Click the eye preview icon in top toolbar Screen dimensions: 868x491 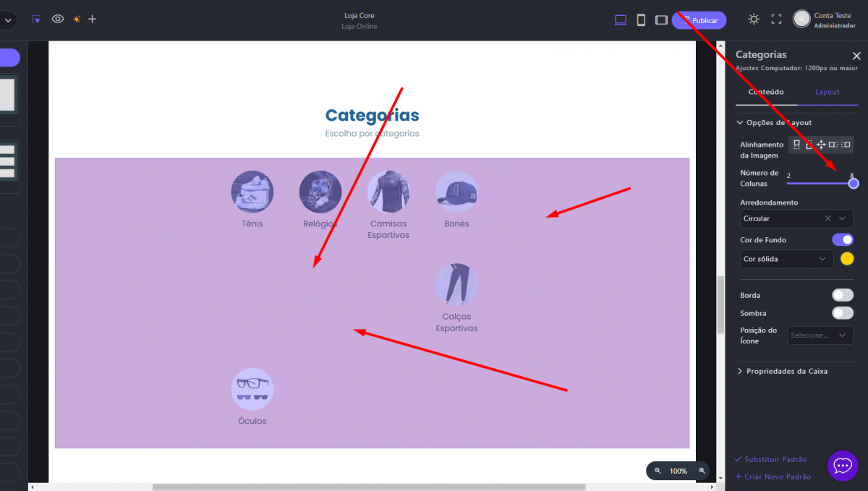(58, 20)
